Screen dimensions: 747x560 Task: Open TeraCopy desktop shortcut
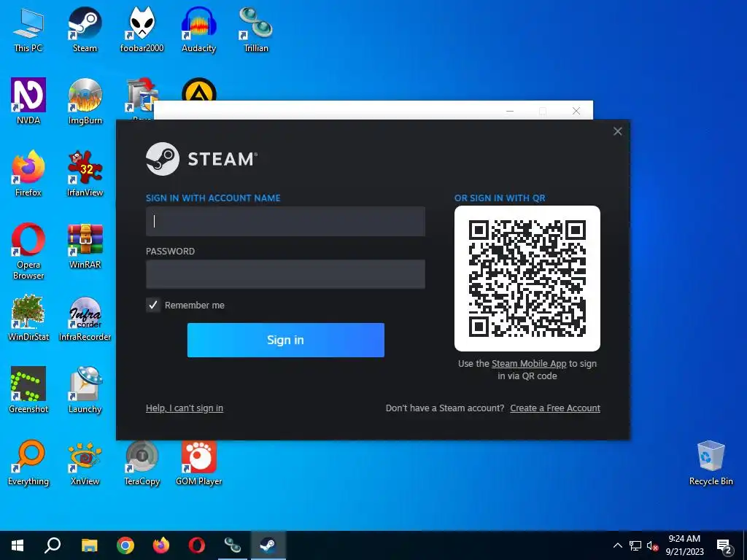142,463
